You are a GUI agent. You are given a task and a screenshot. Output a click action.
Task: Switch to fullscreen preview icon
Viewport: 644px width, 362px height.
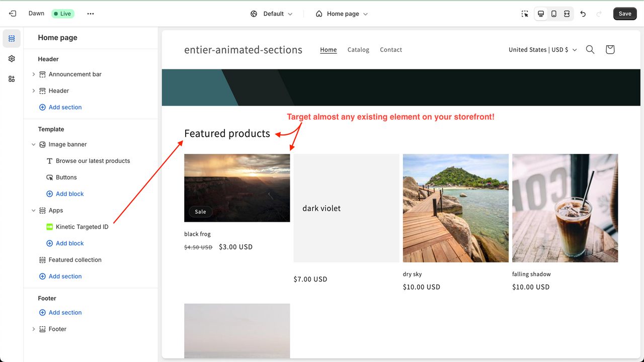(567, 14)
